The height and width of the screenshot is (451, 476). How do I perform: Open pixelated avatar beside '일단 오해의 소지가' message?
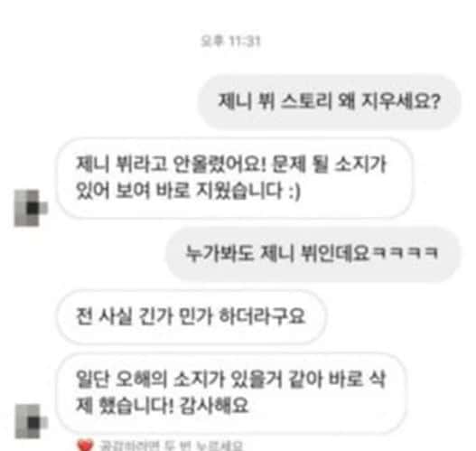pos(32,421)
